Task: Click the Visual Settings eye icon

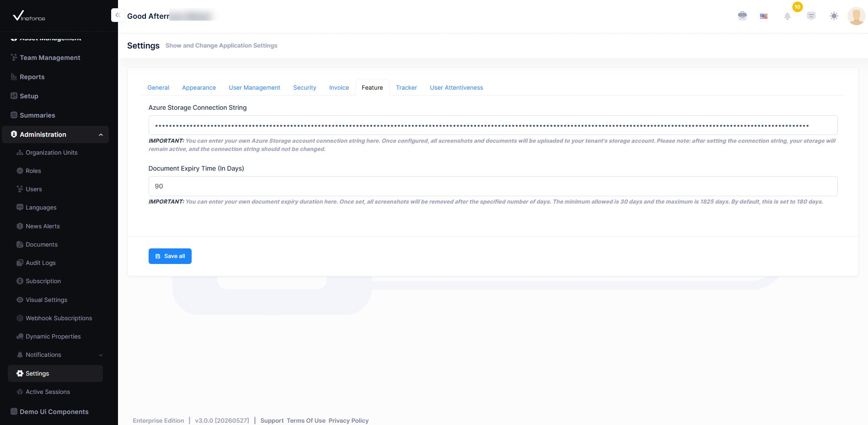Action: pyautogui.click(x=20, y=300)
